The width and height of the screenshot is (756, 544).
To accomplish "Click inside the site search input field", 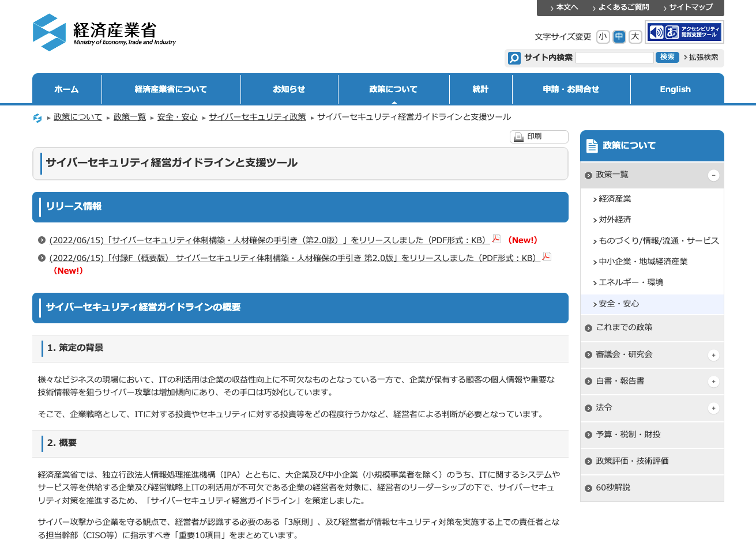I will [614, 58].
